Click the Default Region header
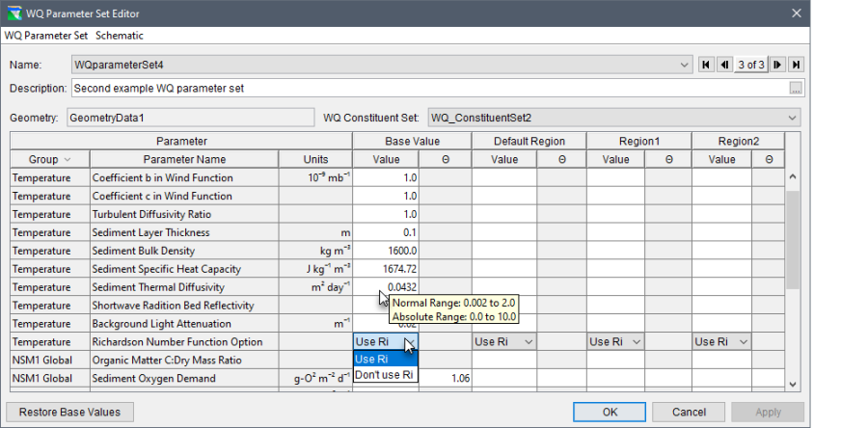Image resolution: width=868 pixels, height=428 pixels. [529, 141]
